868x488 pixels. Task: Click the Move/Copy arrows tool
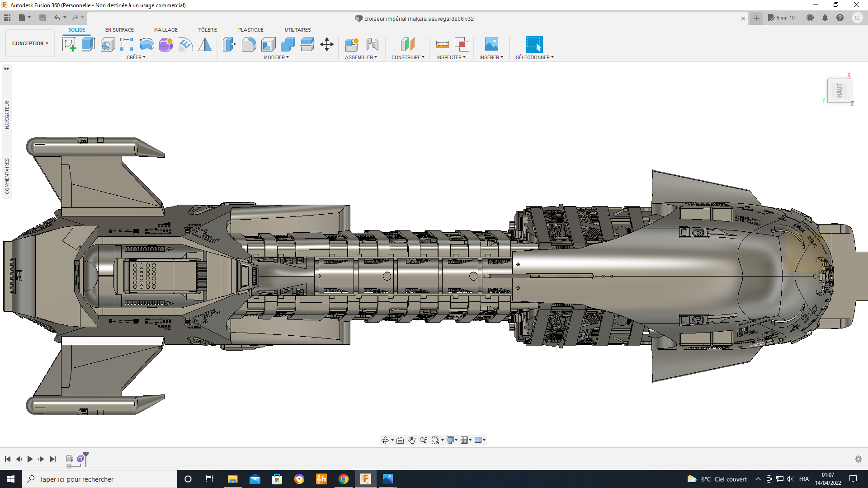pos(326,44)
